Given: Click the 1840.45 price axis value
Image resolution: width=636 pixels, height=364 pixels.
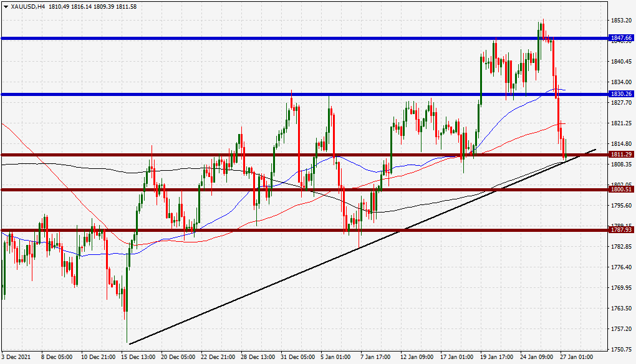Looking at the screenshot, I should tap(621, 62).
